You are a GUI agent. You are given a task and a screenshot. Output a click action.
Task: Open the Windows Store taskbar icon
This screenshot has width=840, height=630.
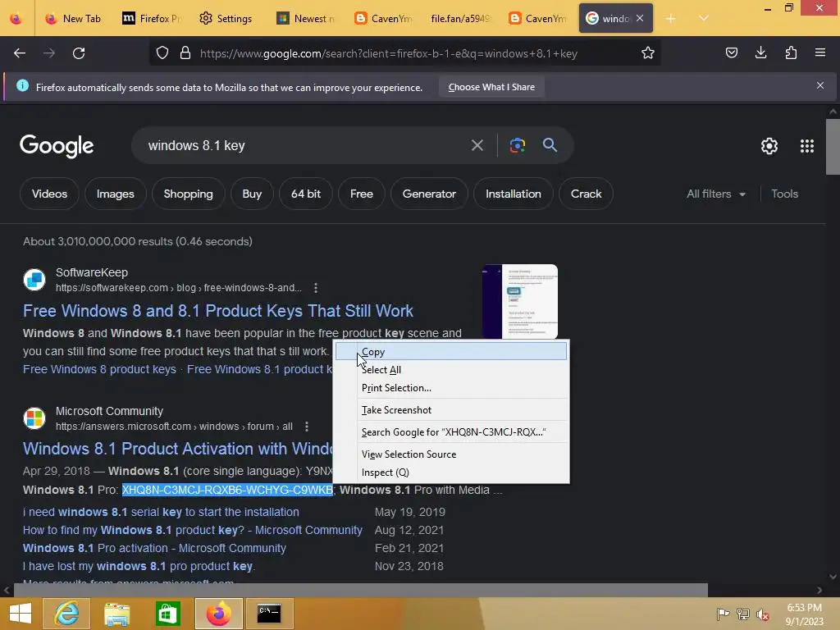(167, 614)
